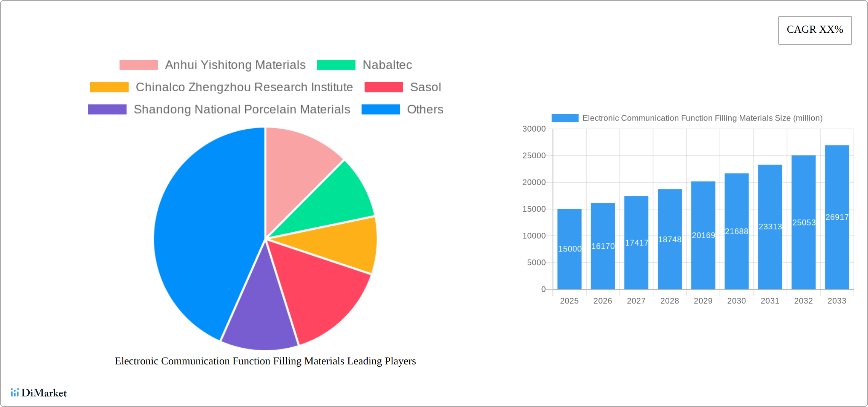Screen dimensions: 868x407
Task: Select the purple Shandong National Porcelain swatch
Action: [x=107, y=110]
